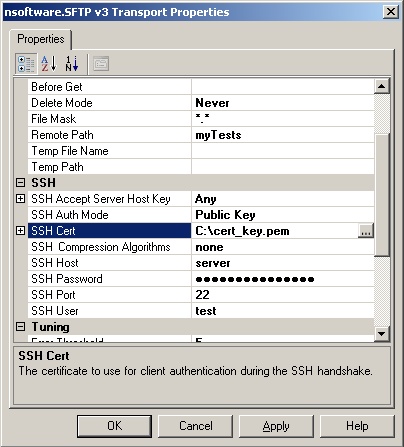The image size is (404, 447).
Task: Cancel the properties dialog
Action: [196, 426]
